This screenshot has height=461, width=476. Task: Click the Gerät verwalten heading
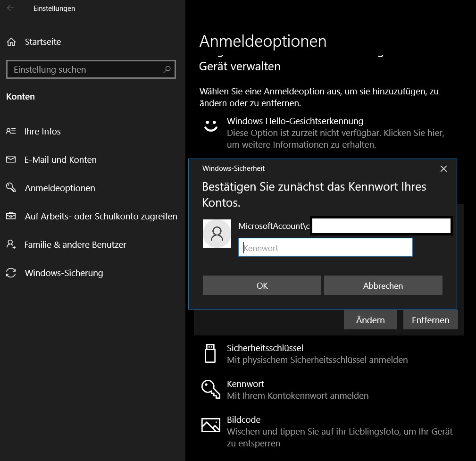click(240, 66)
